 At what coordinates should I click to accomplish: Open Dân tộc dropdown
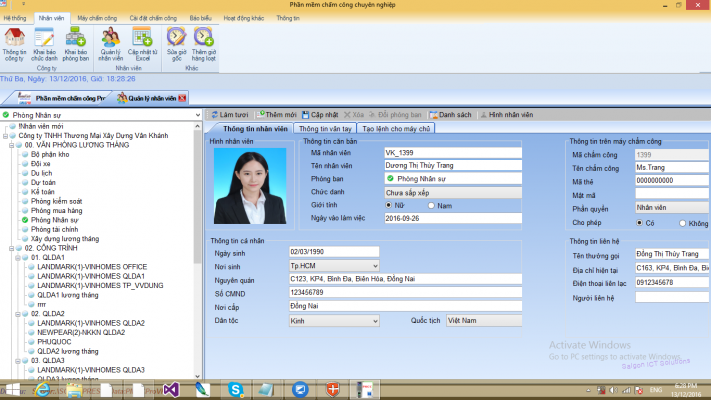pyautogui.click(x=375, y=321)
